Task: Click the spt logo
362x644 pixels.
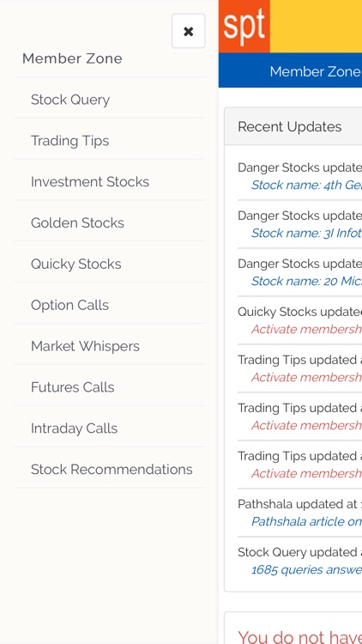Action: point(244,27)
